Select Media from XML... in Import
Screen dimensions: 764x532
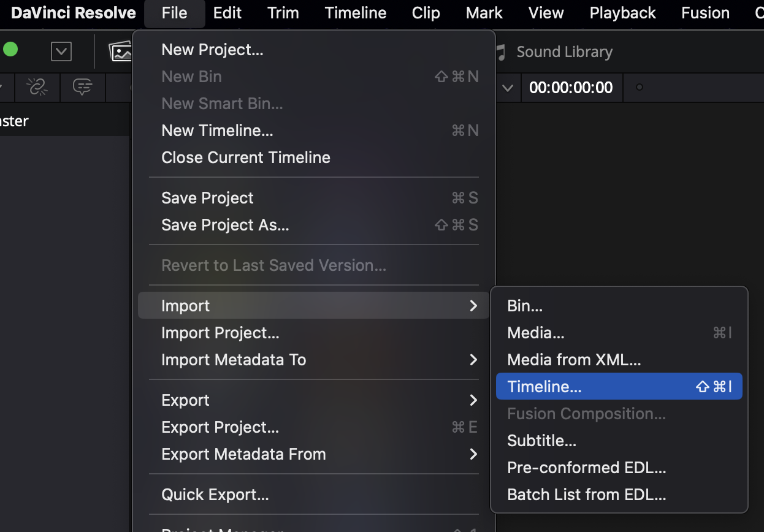point(574,360)
